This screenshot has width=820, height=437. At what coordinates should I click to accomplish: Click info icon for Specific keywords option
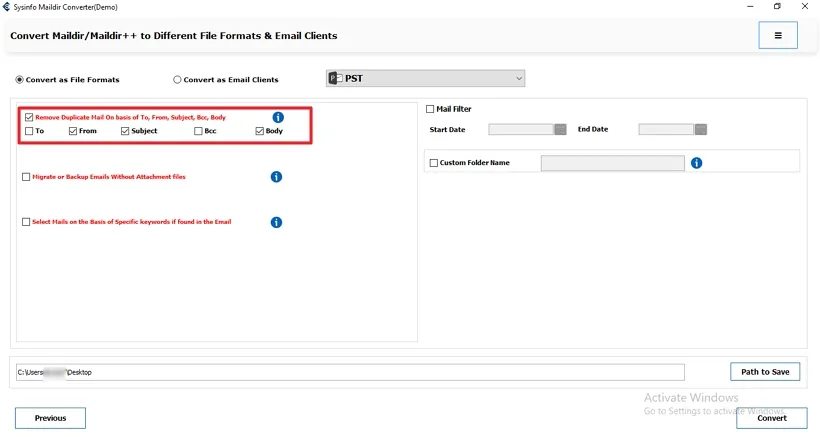pyautogui.click(x=276, y=222)
